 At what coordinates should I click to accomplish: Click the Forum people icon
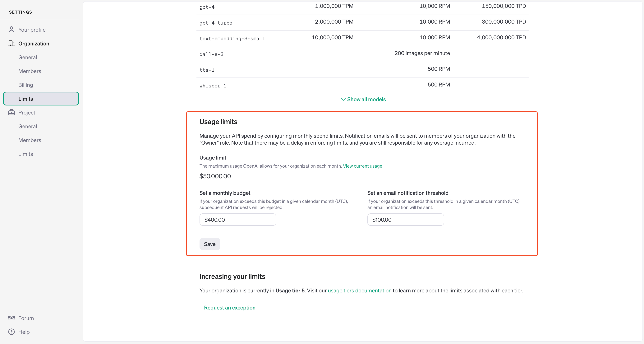tap(11, 318)
